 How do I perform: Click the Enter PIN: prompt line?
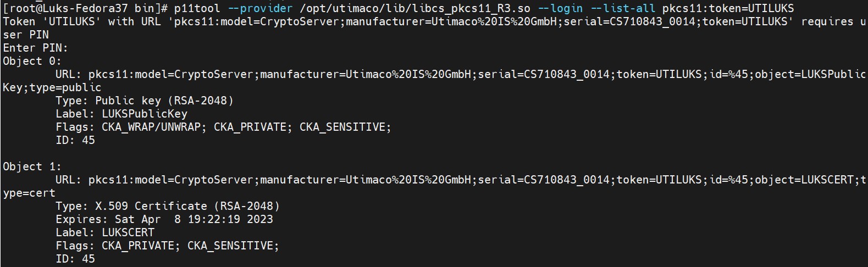click(36, 48)
